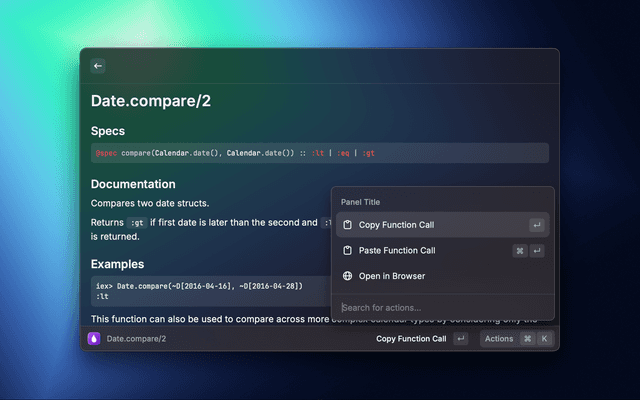
Task: Click Command key badge next to Actions
Action: click(x=527, y=339)
